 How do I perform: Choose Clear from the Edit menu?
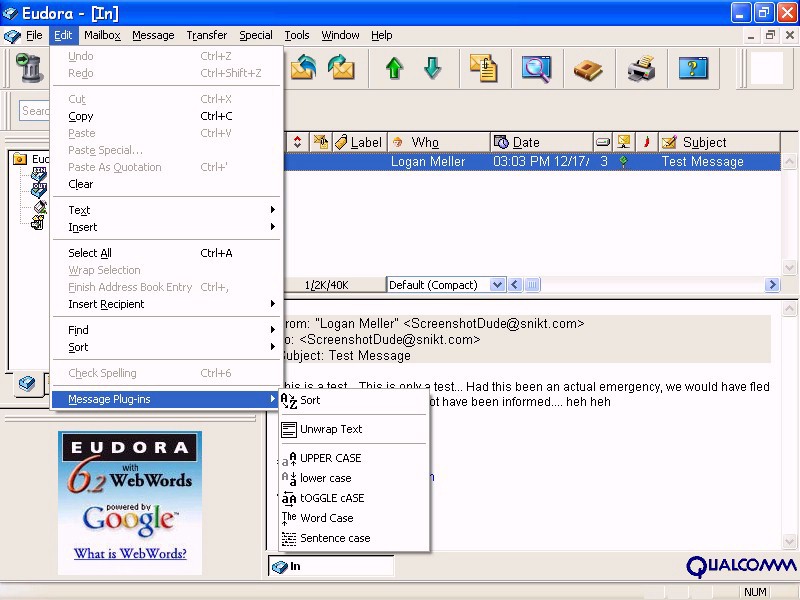[x=166, y=184]
